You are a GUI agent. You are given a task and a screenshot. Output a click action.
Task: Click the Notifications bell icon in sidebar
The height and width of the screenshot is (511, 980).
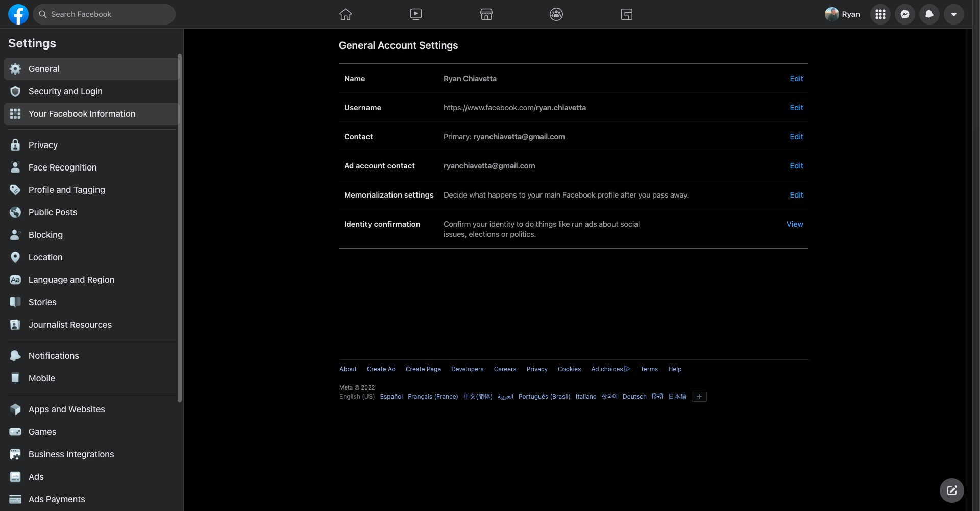pyautogui.click(x=15, y=356)
